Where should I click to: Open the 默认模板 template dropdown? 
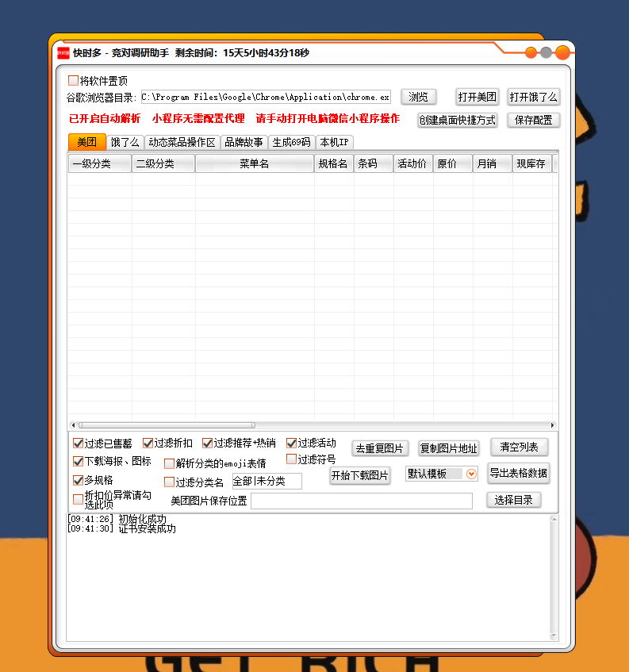tap(471, 474)
